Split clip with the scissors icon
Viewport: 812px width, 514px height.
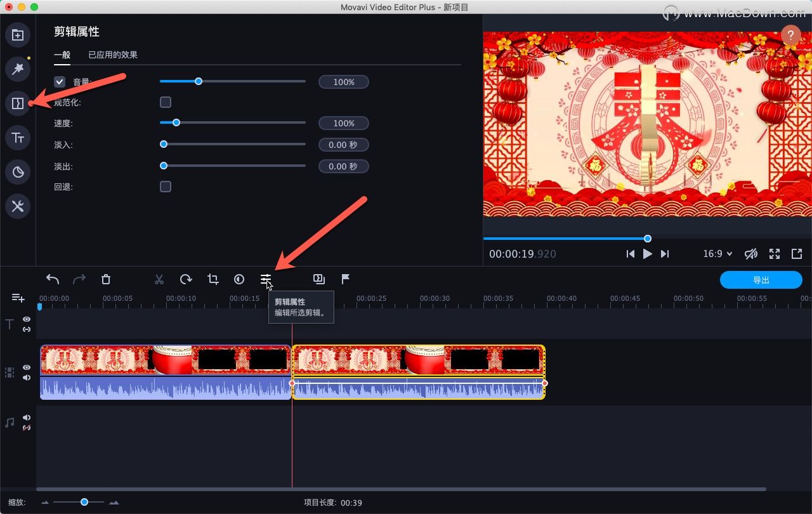(x=159, y=279)
